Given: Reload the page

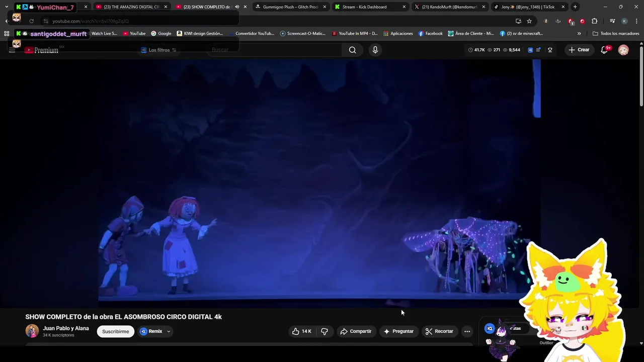Looking at the screenshot, I should (31, 21).
